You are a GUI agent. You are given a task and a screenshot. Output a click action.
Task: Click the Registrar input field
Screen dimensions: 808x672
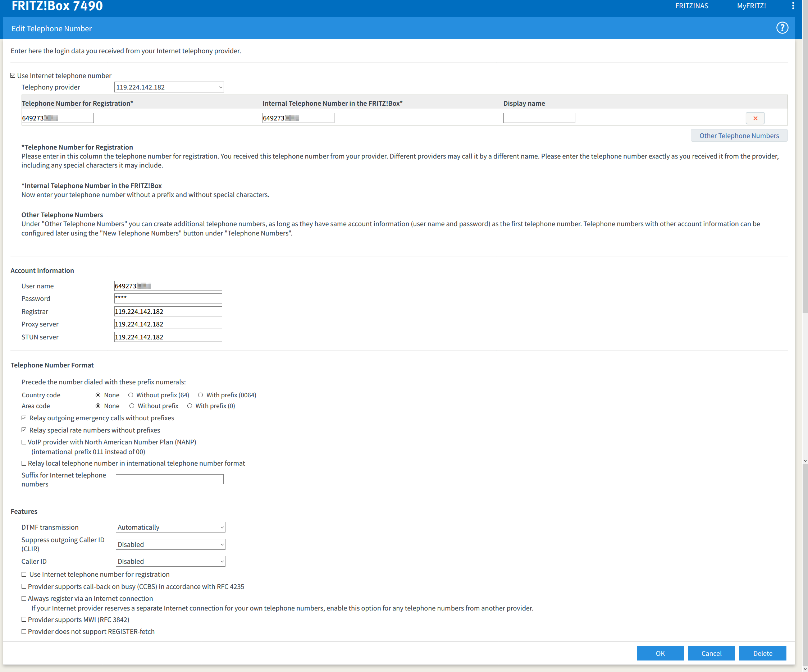(x=168, y=312)
